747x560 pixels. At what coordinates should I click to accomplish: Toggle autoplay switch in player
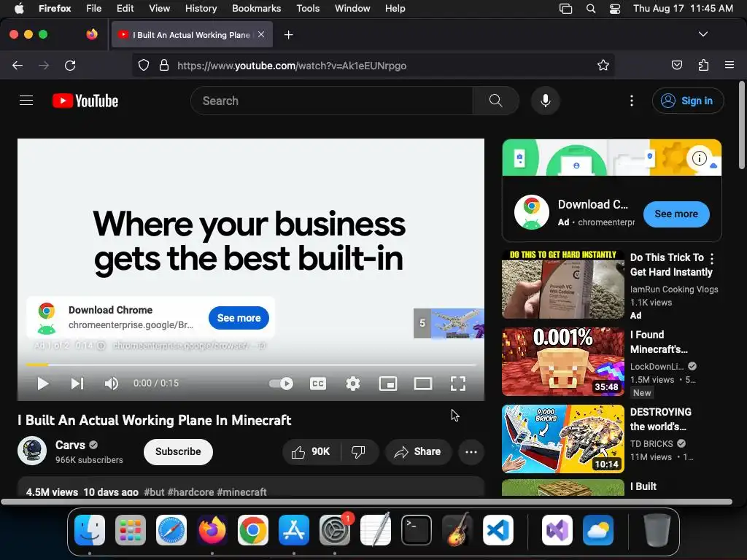[x=281, y=384]
